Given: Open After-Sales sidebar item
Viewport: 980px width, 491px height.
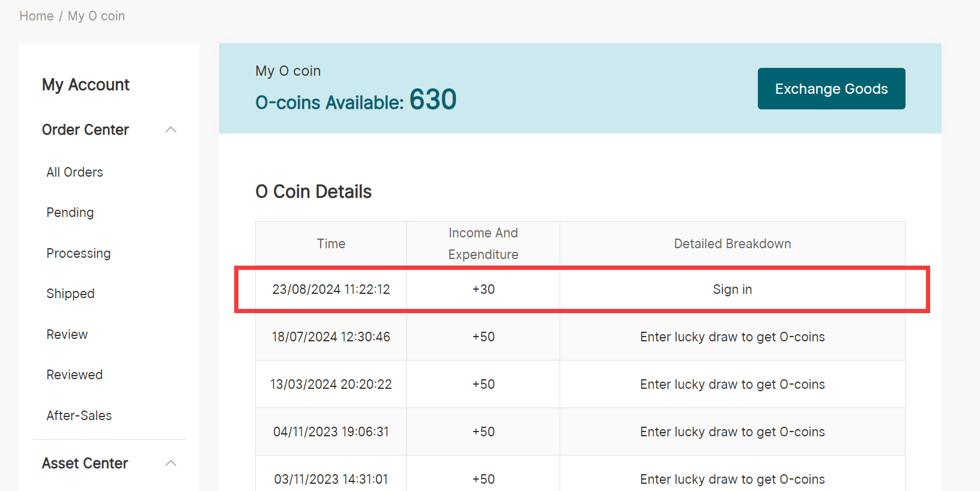Looking at the screenshot, I should coord(79,416).
